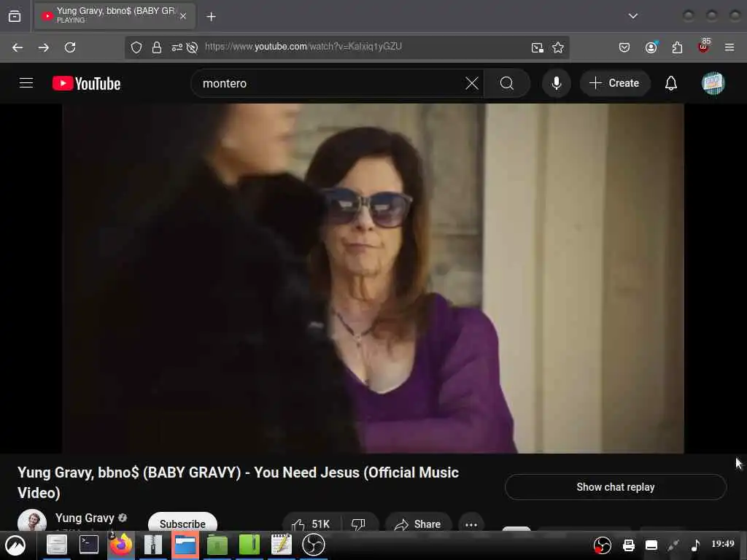Open the file cabinet taskbar app
Screen dimensions: 747x560
pyautogui.click(x=57, y=545)
